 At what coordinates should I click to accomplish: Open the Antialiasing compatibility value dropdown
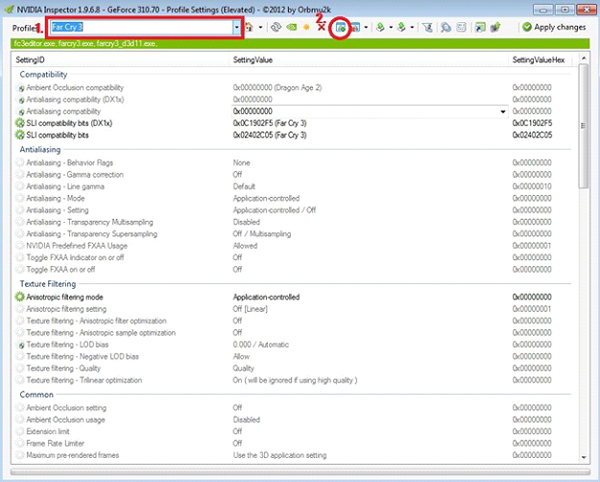coord(503,112)
